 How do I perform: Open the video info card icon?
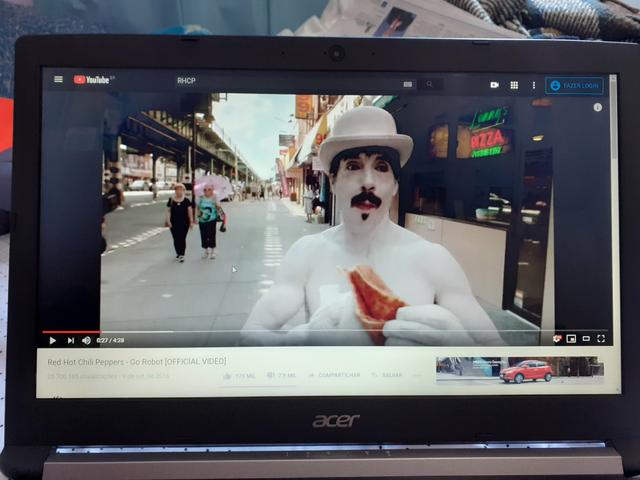598,107
